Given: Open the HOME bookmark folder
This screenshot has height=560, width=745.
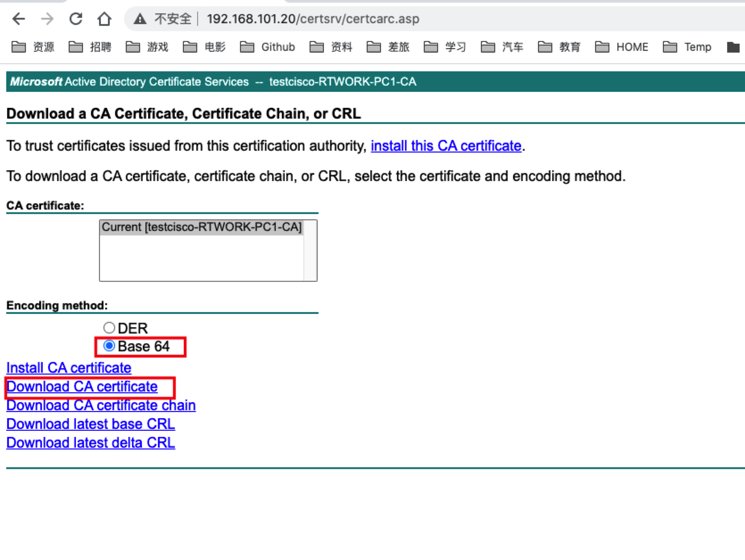Looking at the screenshot, I should 621,47.
